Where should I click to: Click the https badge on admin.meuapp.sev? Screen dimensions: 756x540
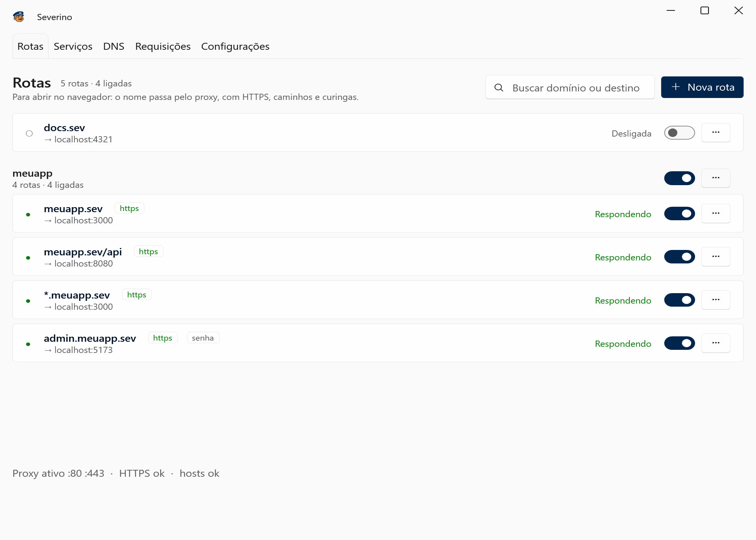click(x=163, y=338)
